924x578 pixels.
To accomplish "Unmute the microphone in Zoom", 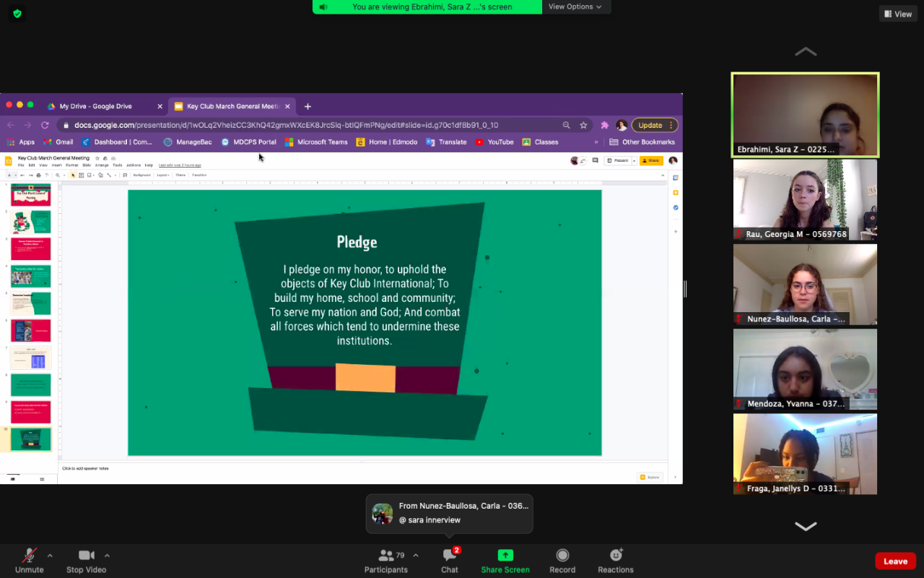I will (x=29, y=560).
